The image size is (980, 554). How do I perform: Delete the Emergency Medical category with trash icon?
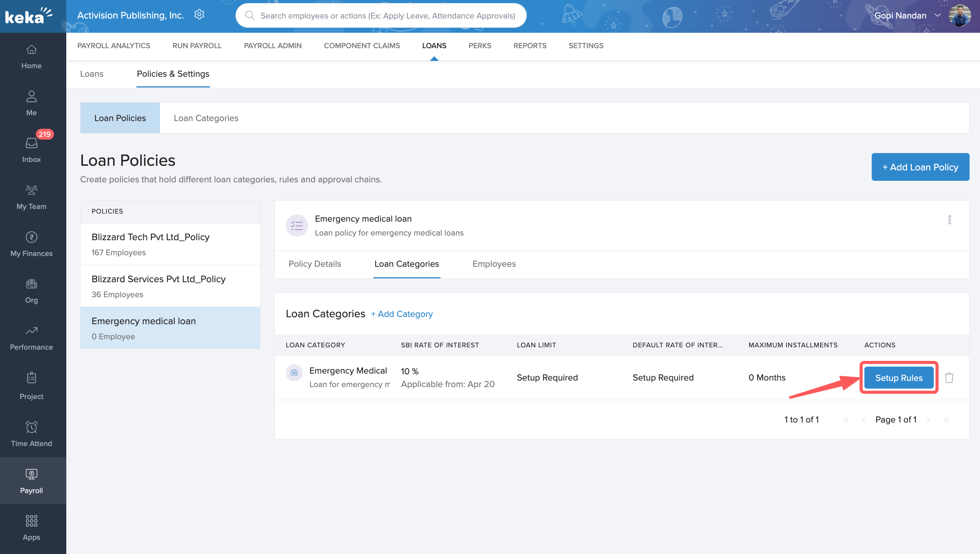[x=949, y=378]
